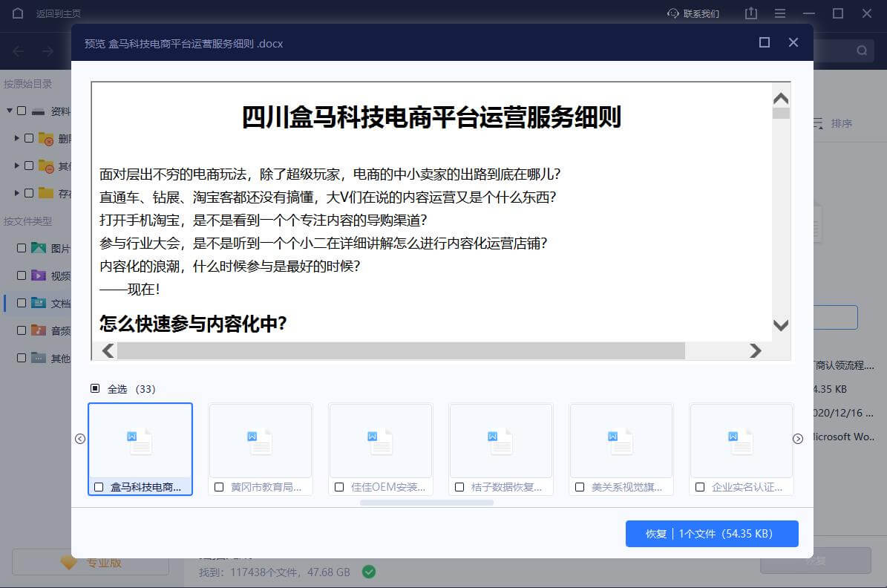This screenshot has width=887, height=588.
Task: Click 恢复 to recover 1个文件 (54.35 KB)
Action: (x=712, y=534)
